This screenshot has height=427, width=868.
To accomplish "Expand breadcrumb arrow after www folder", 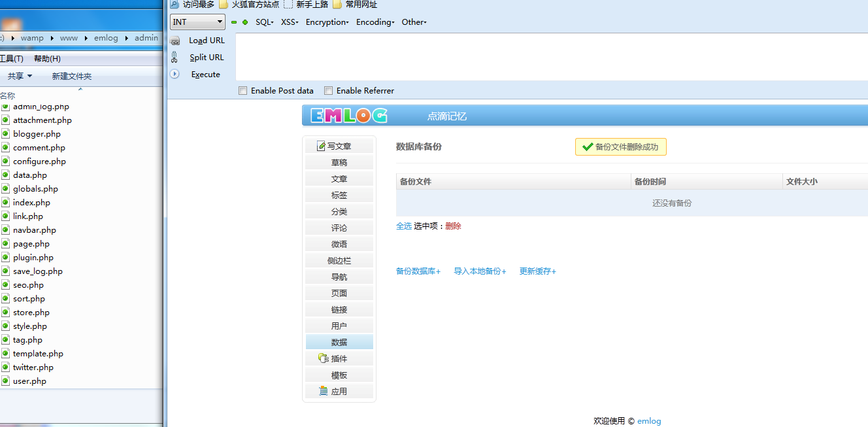I will [86, 38].
